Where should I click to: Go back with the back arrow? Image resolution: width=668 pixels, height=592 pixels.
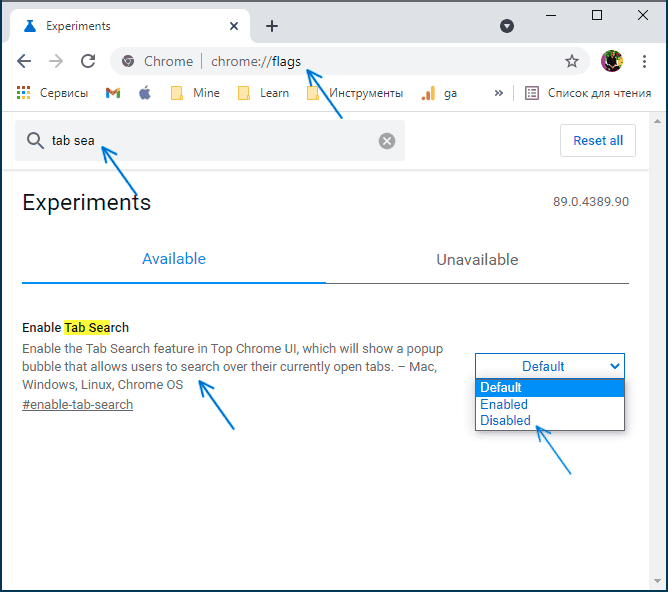pyautogui.click(x=24, y=61)
